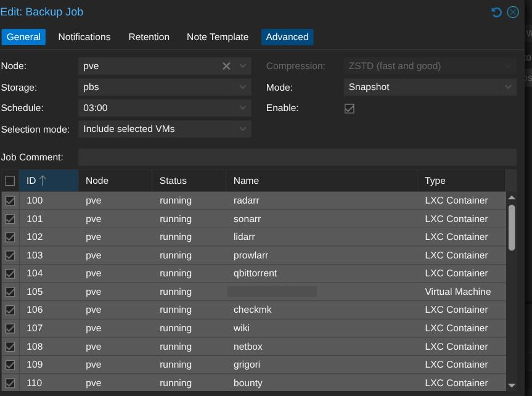
Task: Toggle the Enable checkbox
Action: coord(349,109)
